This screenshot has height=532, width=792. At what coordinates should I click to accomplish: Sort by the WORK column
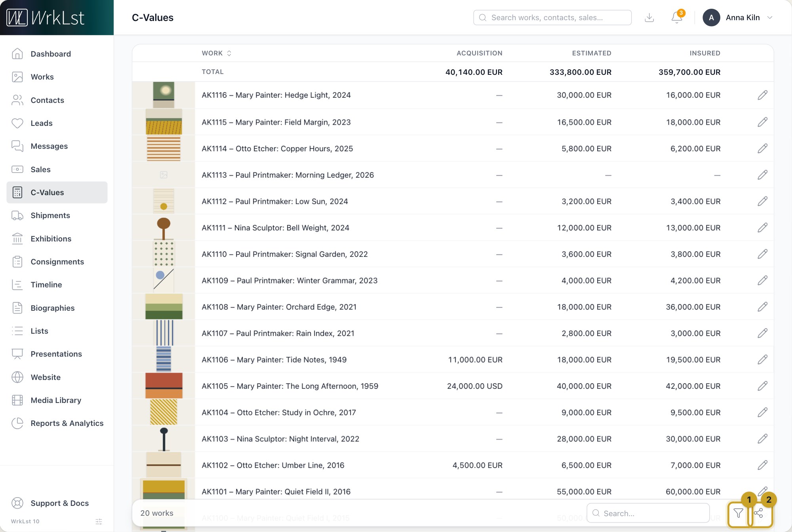(217, 53)
